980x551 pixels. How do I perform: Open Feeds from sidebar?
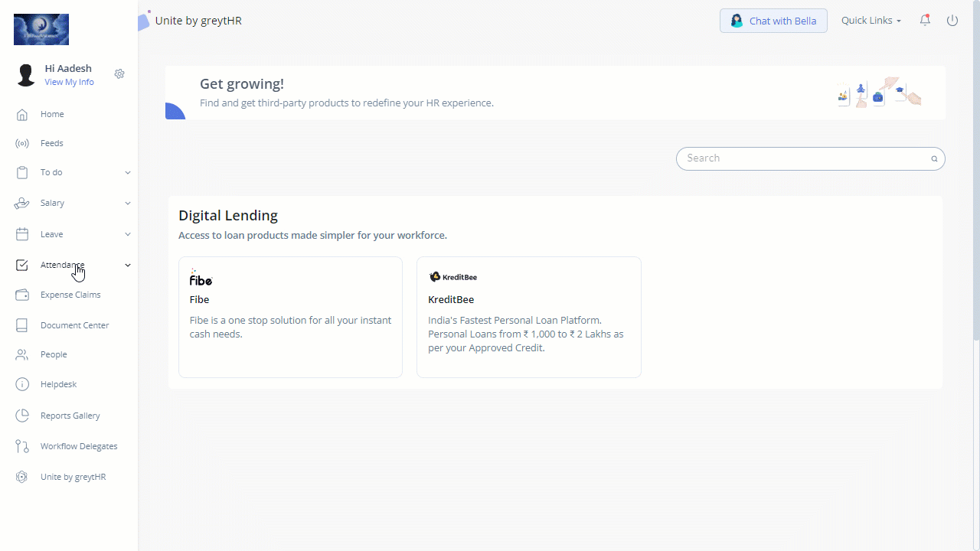(x=52, y=143)
